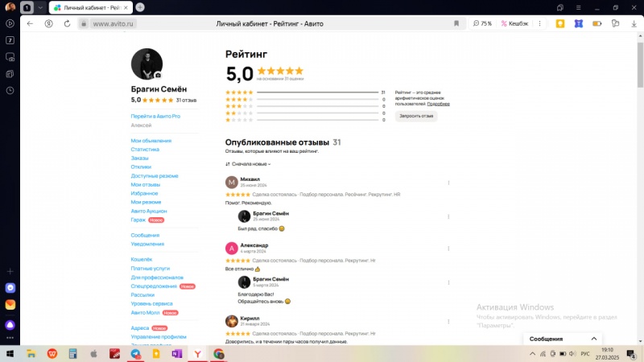Open the Windows Start menu
Screen dimensions: 644x362
point(10,354)
